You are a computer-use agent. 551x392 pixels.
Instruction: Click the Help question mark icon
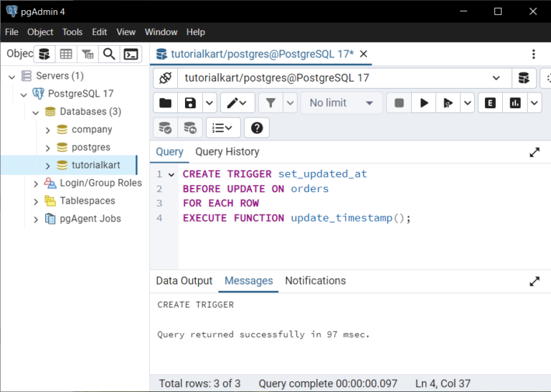coord(257,128)
